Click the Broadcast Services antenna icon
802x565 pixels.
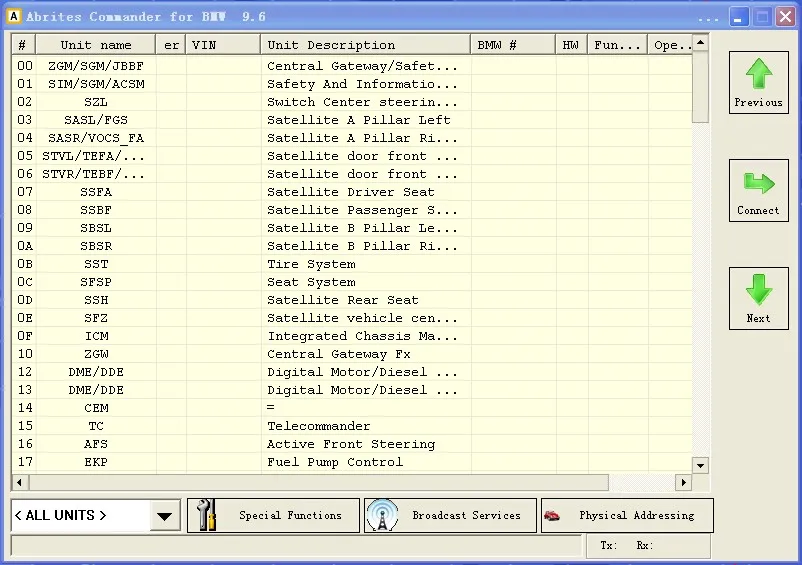[x=382, y=515]
